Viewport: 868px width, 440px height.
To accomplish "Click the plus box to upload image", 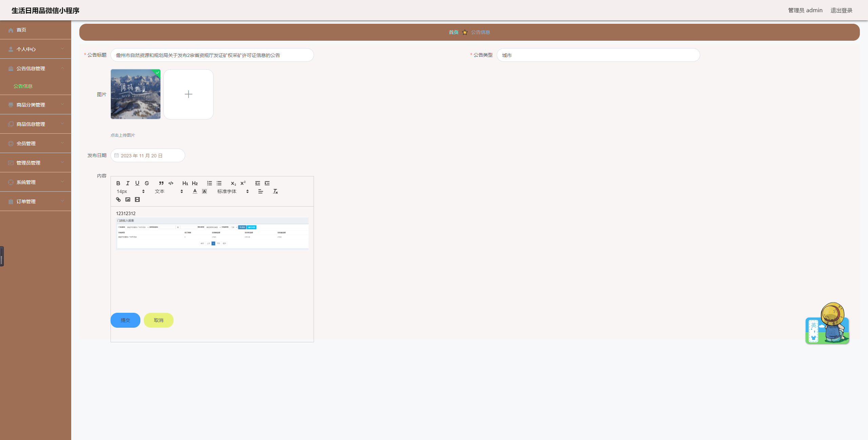I will click(x=189, y=94).
